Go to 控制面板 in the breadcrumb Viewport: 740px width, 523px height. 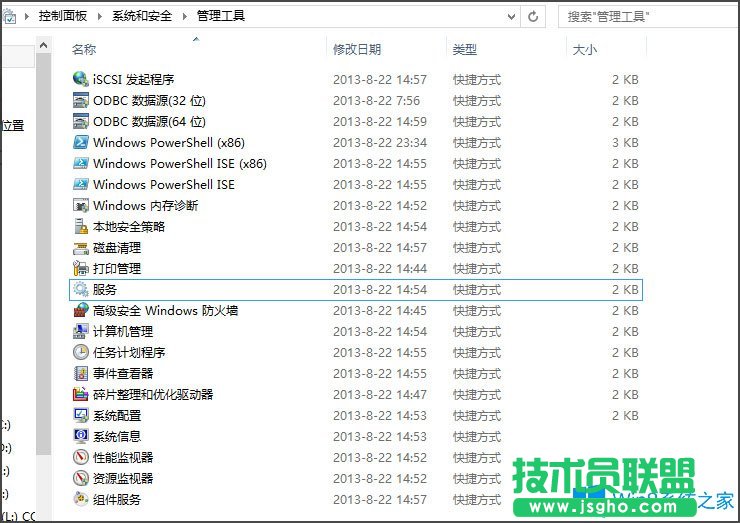(63, 16)
